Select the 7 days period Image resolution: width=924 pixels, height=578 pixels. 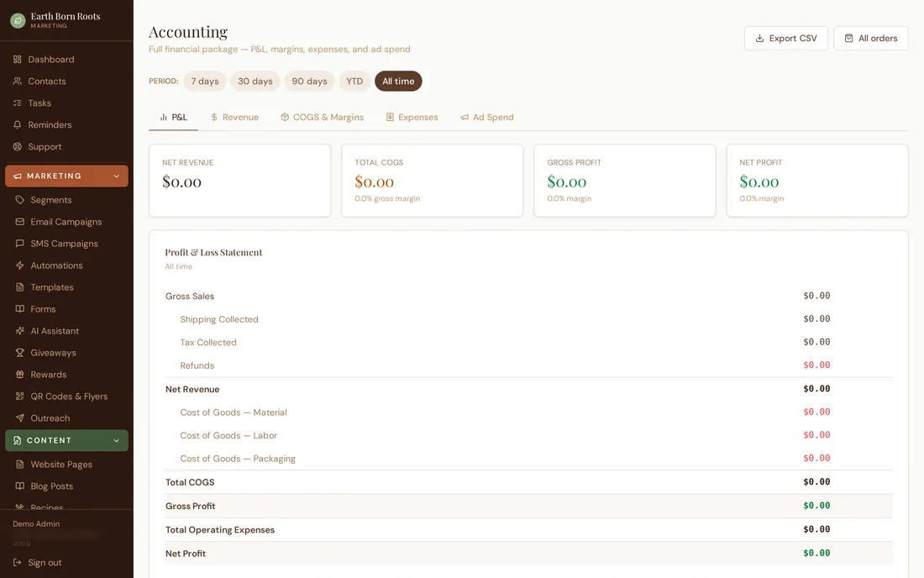click(204, 81)
